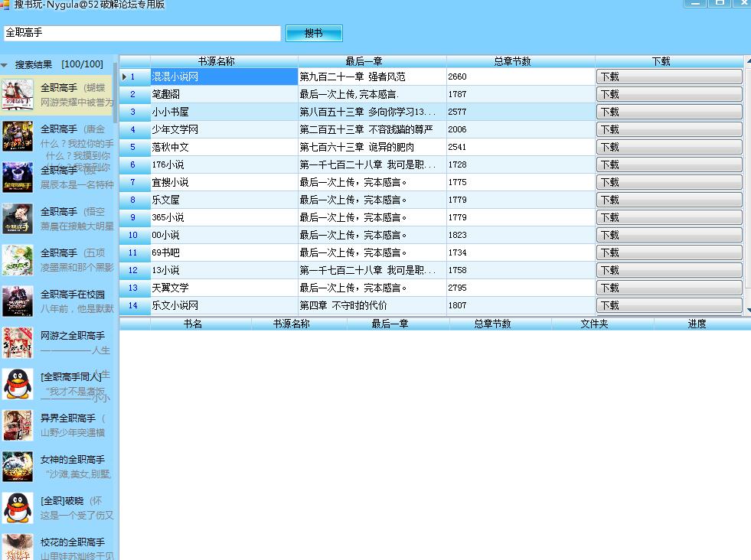
Task: Click the 搜书 search button
Action: tap(314, 33)
